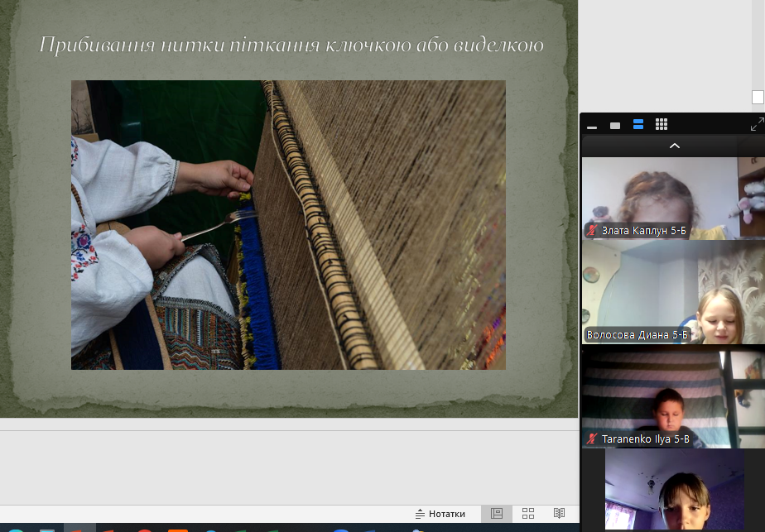
Task: Switch Zoom panel to the gallery grid view
Action: [661, 124]
